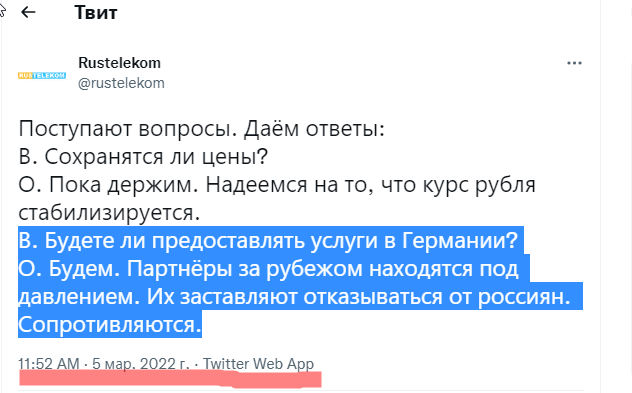Click the word стабилизируется.

(109, 213)
